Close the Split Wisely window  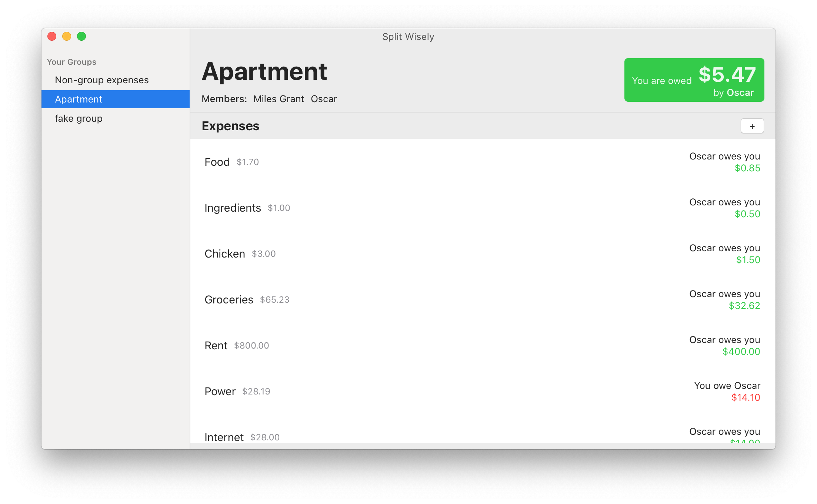tap(52, 36)
